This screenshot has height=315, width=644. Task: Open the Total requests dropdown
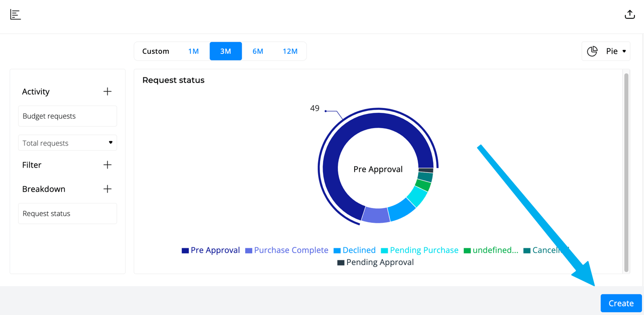(x=67, y=143)
